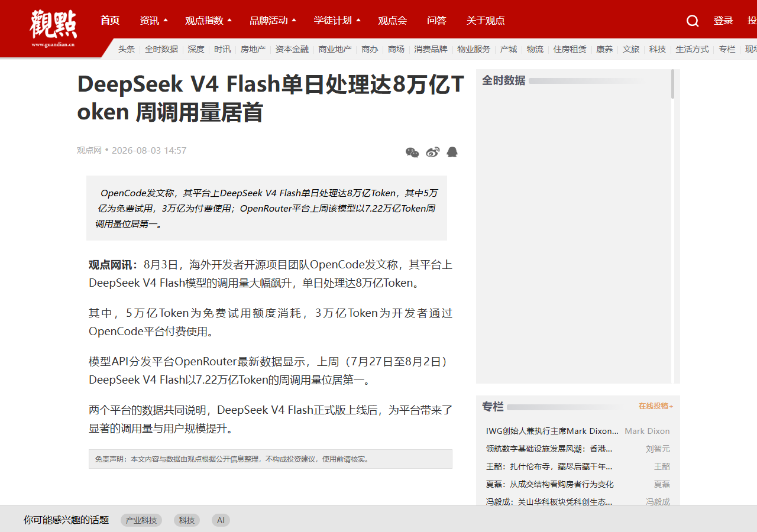Share article via WeChat icon

(412, 153)
